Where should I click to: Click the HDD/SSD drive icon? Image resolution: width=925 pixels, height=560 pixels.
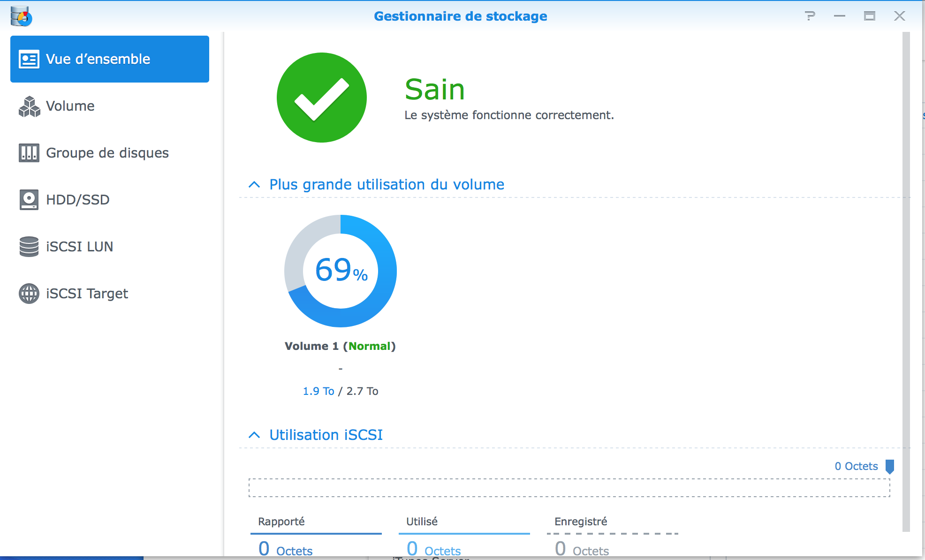click(x=29, y=200)
